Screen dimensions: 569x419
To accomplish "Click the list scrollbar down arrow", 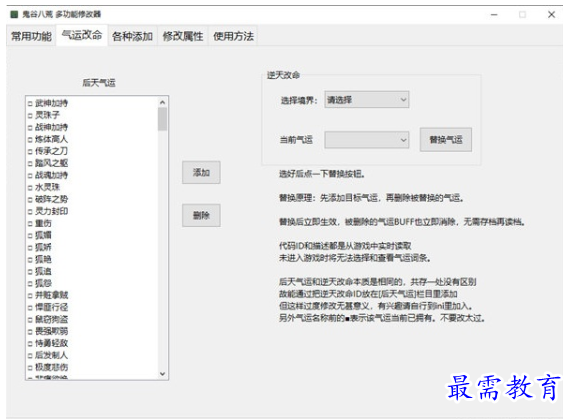I will click(163, 374).
